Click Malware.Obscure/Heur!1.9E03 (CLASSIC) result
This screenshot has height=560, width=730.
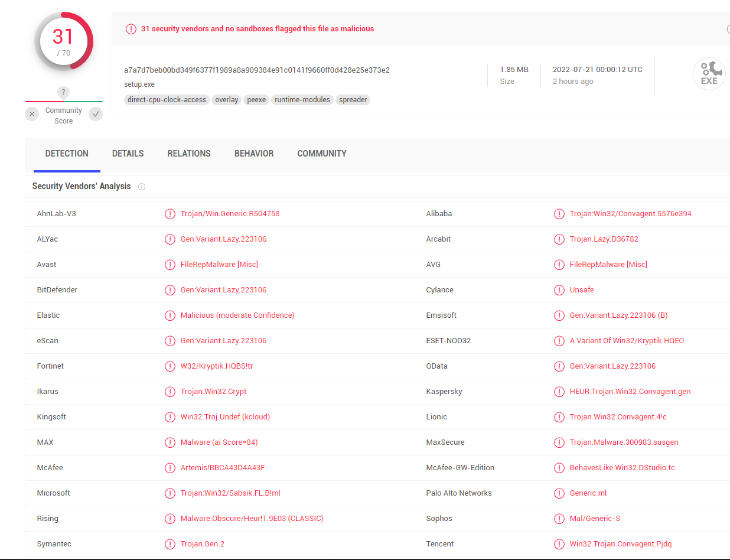click(252, 519)
